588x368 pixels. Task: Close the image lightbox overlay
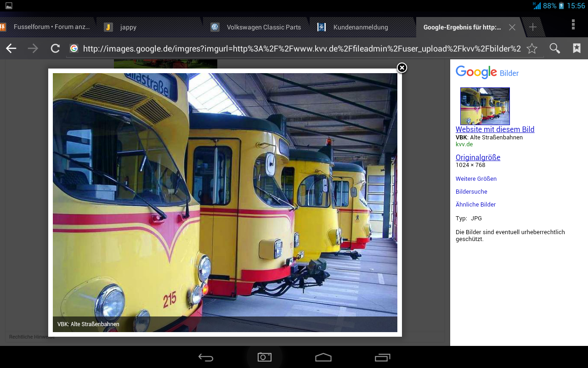coord(402,68)
